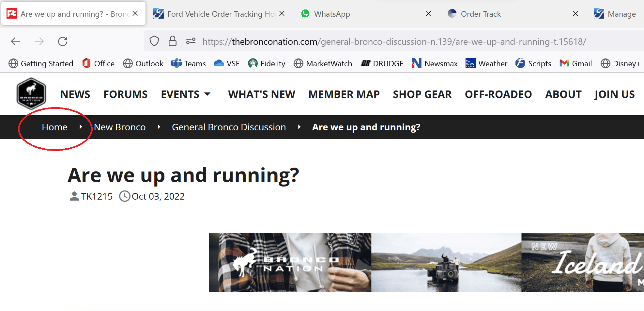Click the clock icon beside post date

click(125, 196)
